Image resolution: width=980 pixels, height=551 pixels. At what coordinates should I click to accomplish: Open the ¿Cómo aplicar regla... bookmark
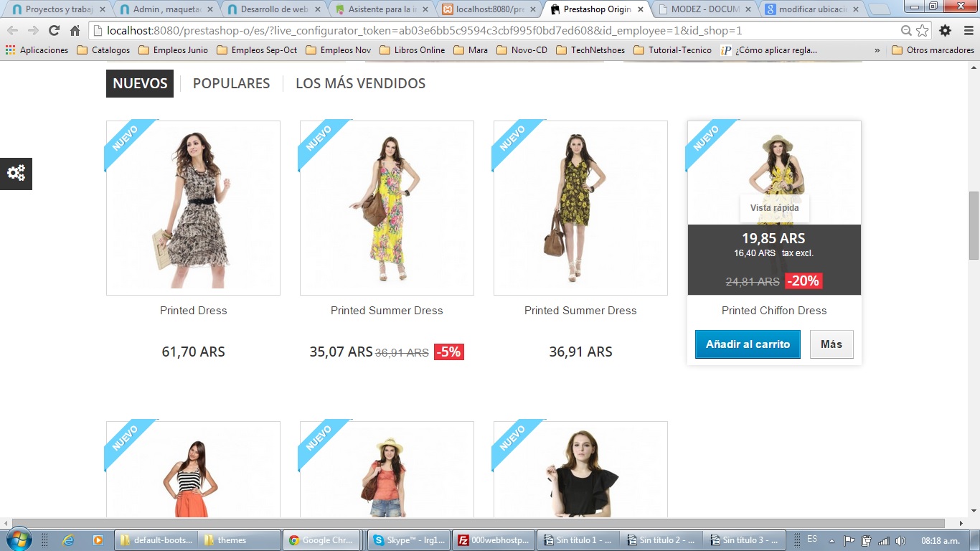(x=768, y=50)
